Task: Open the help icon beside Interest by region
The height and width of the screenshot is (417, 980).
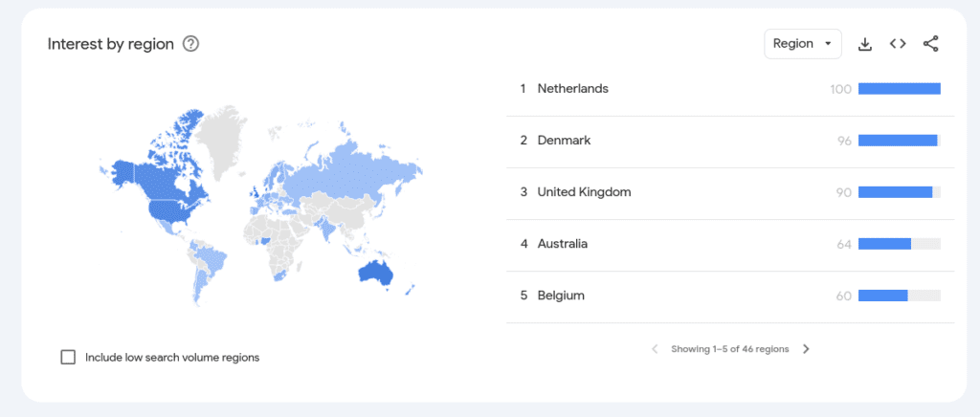Action: (190, 44)
